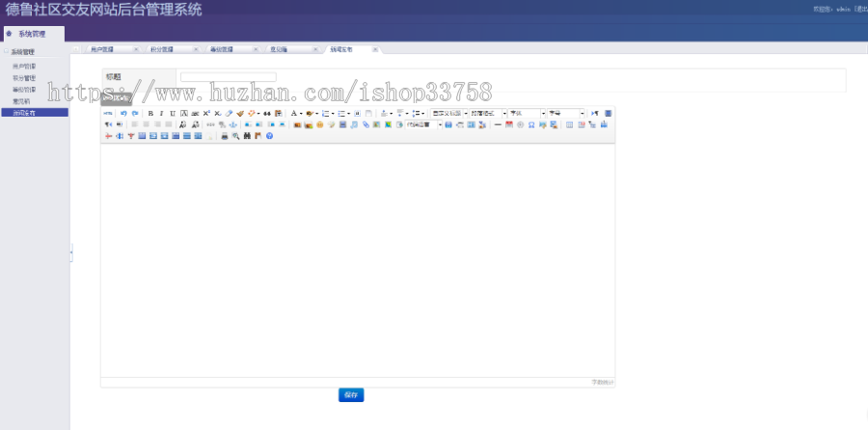Image resolution: width=868 pixels, height=430 pixels.
Task: Select the format painter brush
Action: [240, 114]
